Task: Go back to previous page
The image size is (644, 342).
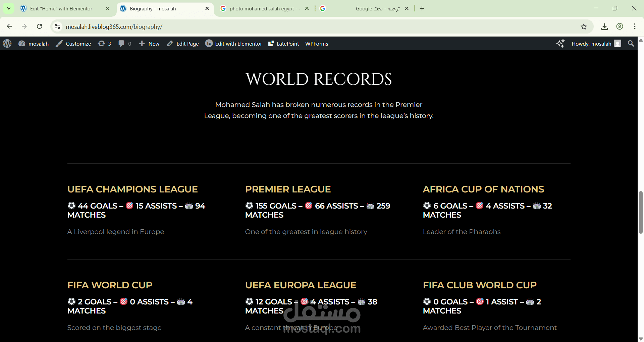Action: (x=9, y=26)
